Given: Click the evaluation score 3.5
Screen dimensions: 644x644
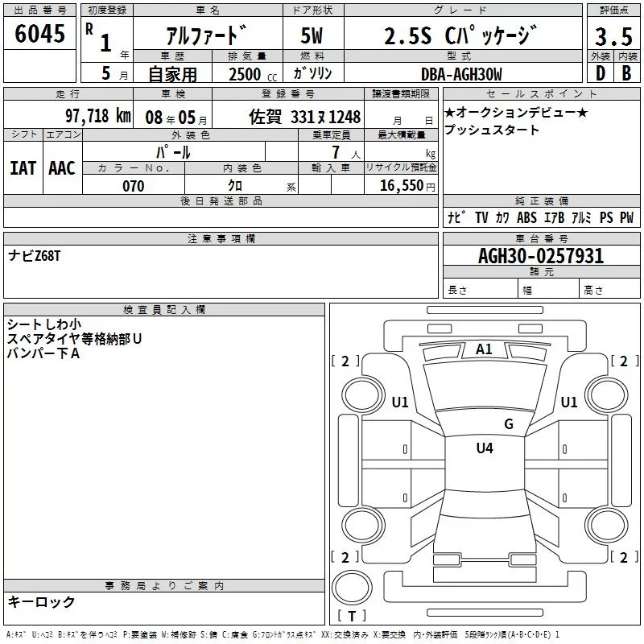Looking at the screenshot, I should pos(613,36).
